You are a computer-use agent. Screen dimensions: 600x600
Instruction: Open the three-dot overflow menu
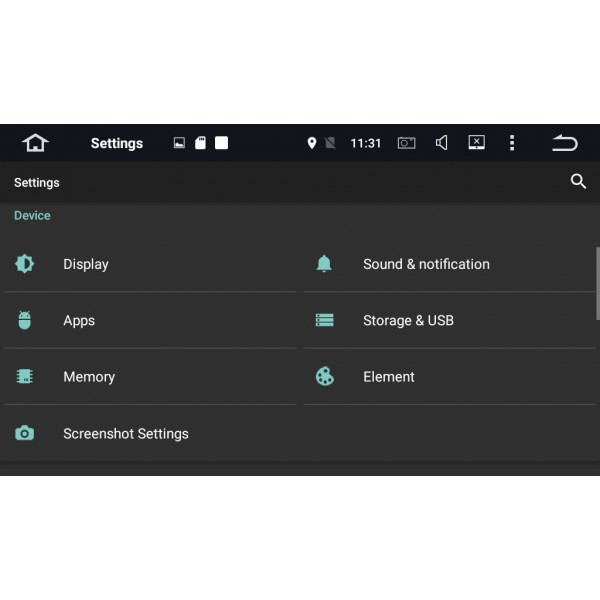512,143
